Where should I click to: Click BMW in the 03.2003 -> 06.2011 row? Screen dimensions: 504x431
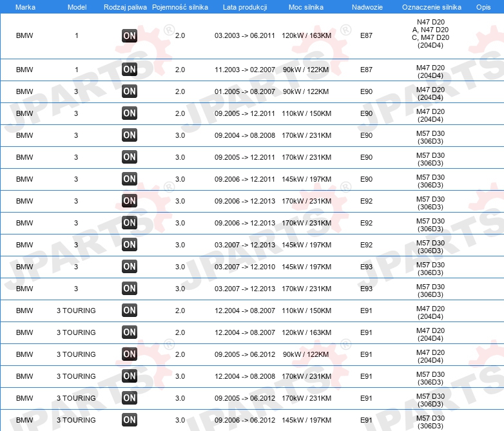coord(24,35)
